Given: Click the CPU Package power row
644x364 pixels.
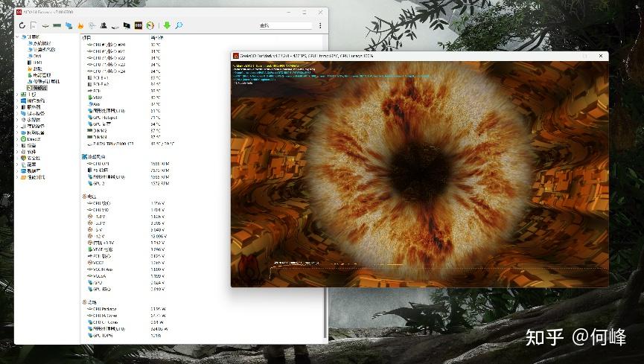Looking at the screenshot, I should click(127, 309).
